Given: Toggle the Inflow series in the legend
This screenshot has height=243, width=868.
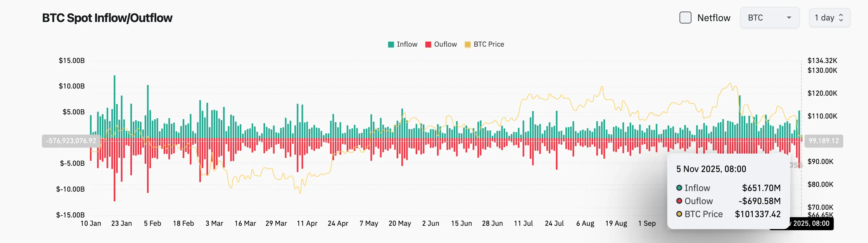Looking at the screenshot, I should [x=407, y=44].
